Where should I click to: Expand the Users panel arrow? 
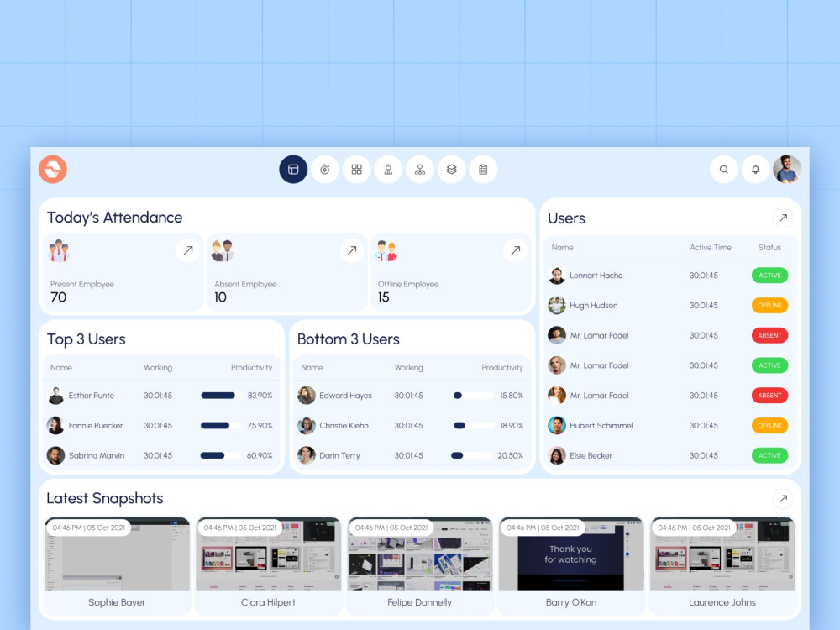point(783,218)
